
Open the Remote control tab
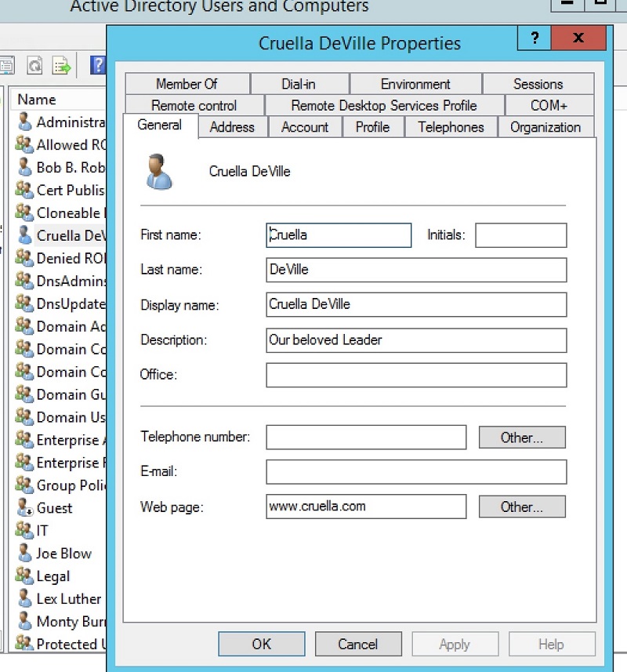194,105
